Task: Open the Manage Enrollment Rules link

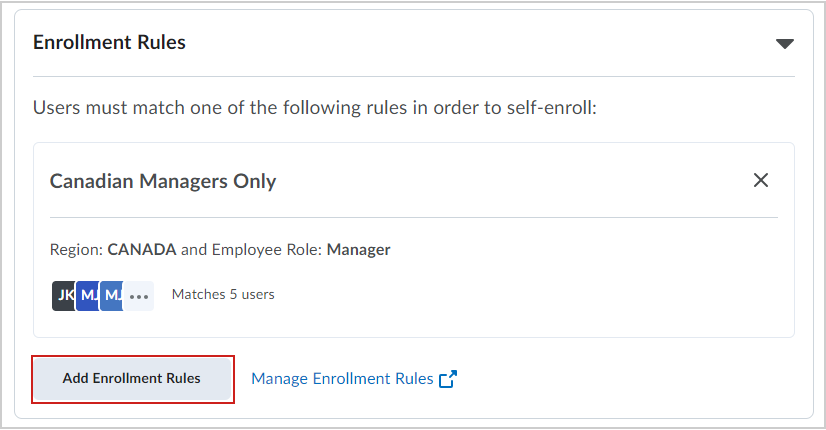Action: [x=342, y=379]
